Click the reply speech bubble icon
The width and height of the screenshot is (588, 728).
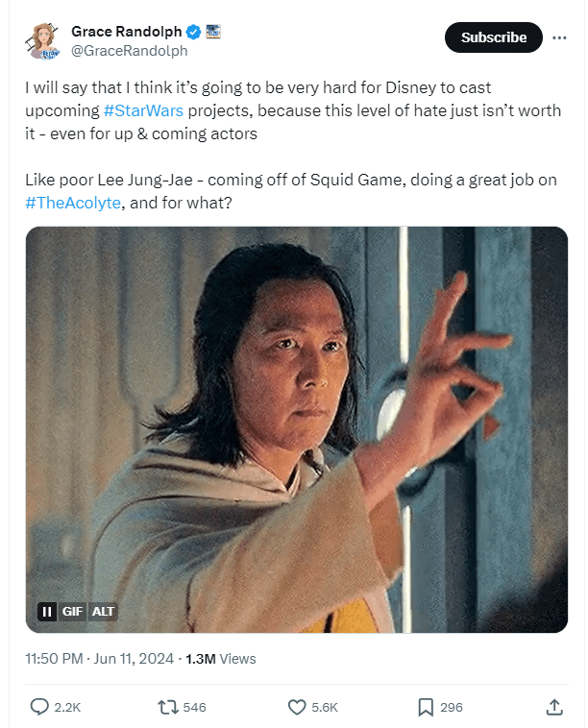coord(39,707)
